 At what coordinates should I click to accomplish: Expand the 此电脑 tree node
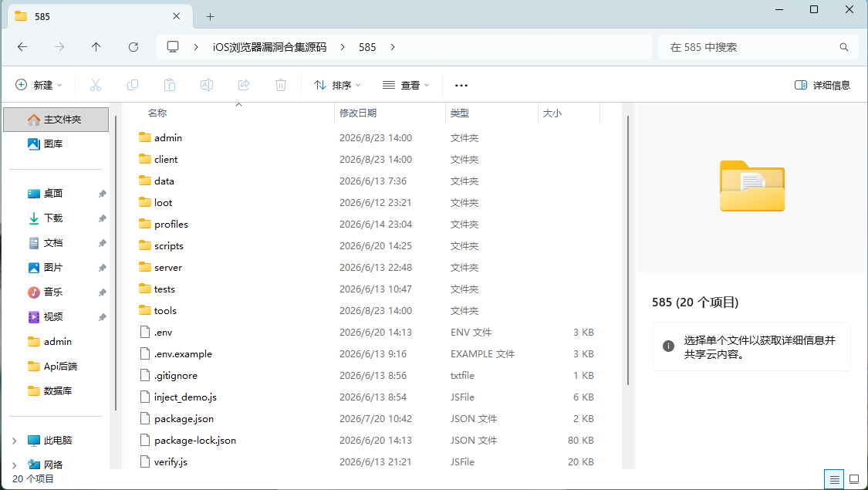(x=15, y=441)
